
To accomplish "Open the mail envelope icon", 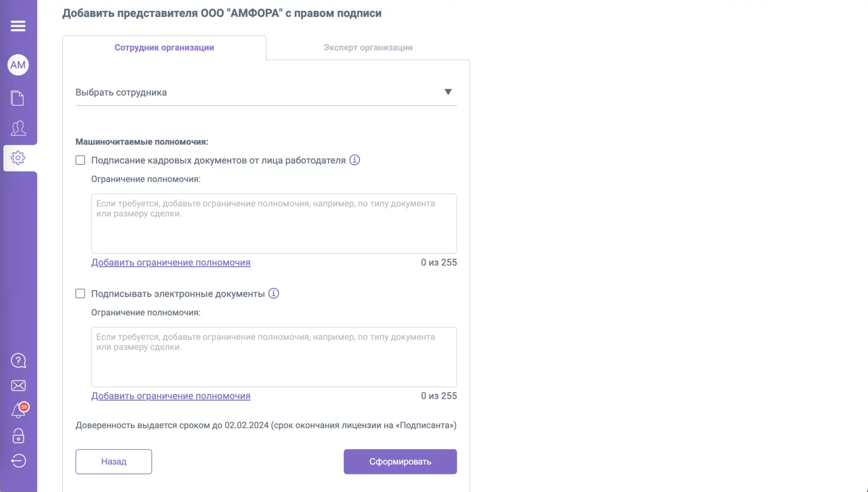I will click(18, 386).
